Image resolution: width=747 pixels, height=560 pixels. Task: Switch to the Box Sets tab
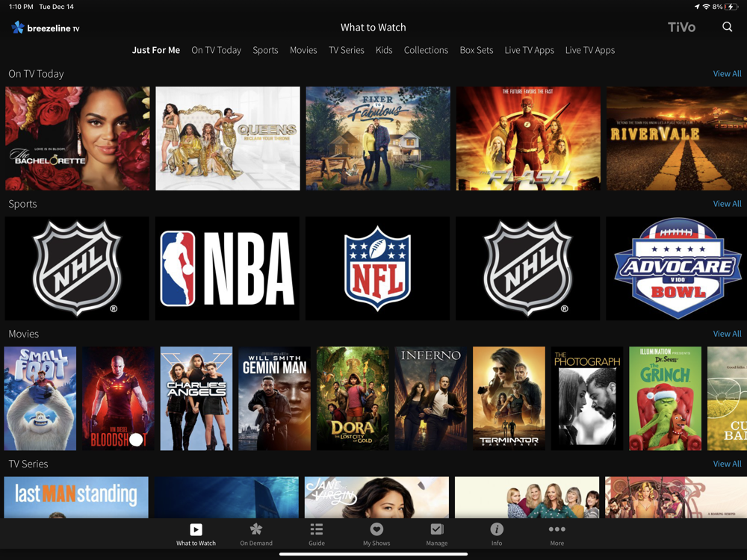click(x=477, y=50)
